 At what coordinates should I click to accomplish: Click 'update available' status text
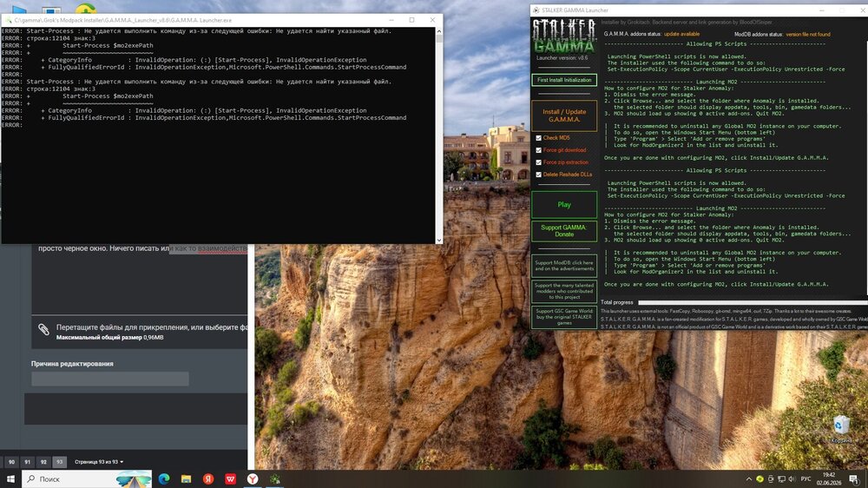coord(681,34)
